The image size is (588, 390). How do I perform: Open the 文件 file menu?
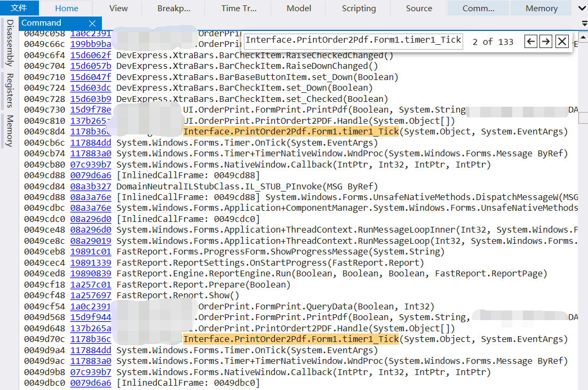[x=19, y=8]
